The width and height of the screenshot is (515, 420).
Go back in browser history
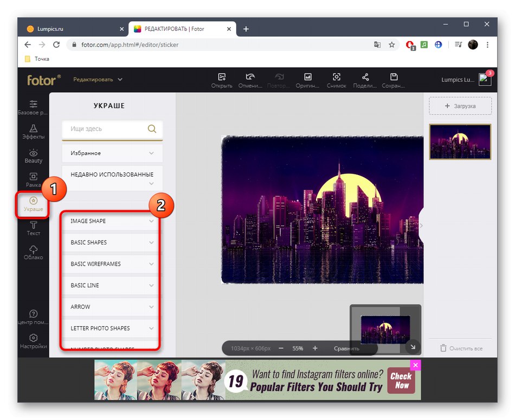pyautogui.click(x=28, y=44)
